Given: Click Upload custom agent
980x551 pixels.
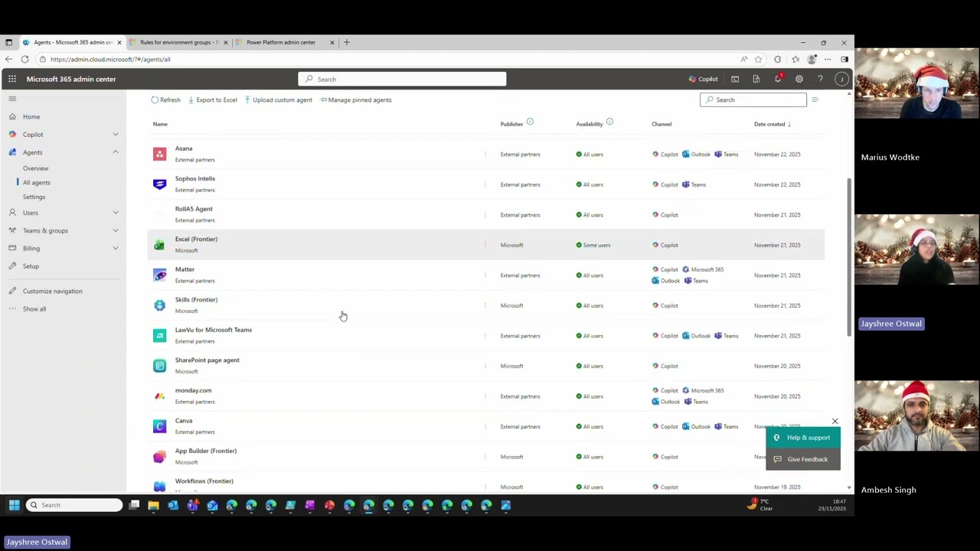Looking at the screenshot, I should [x=278, y=99].
